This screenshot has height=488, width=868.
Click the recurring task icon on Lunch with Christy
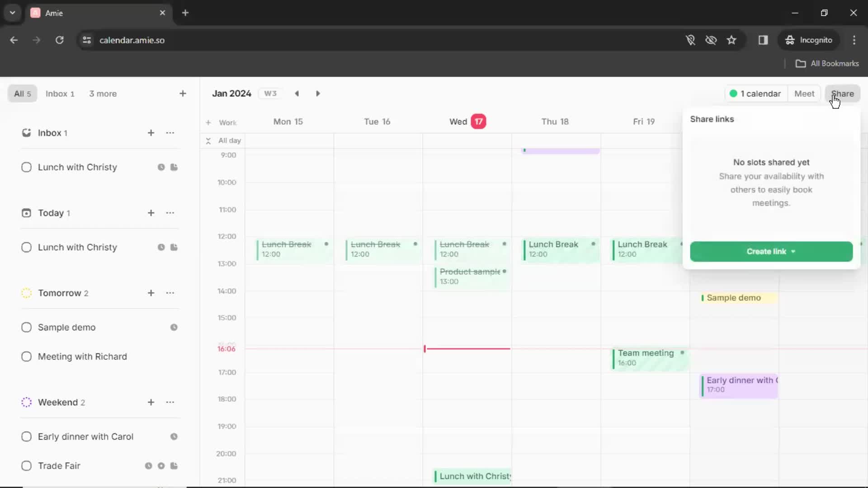tap(161, 167)
